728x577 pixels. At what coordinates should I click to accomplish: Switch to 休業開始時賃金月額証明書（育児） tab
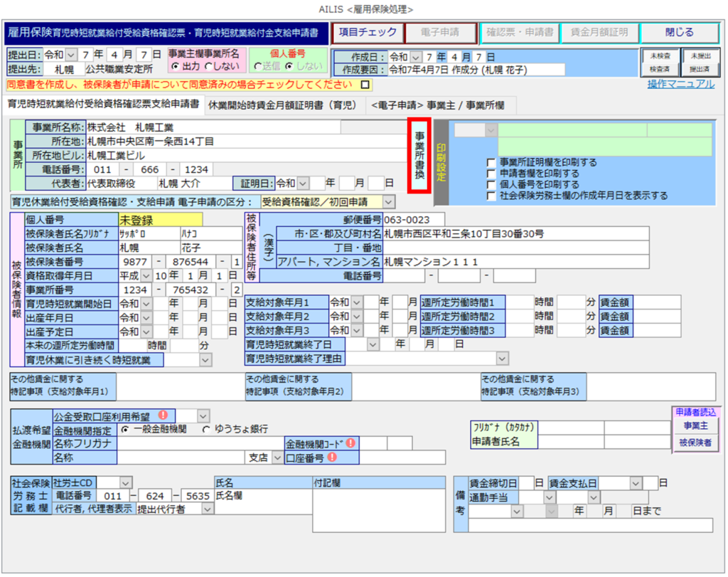click(282, 105)
